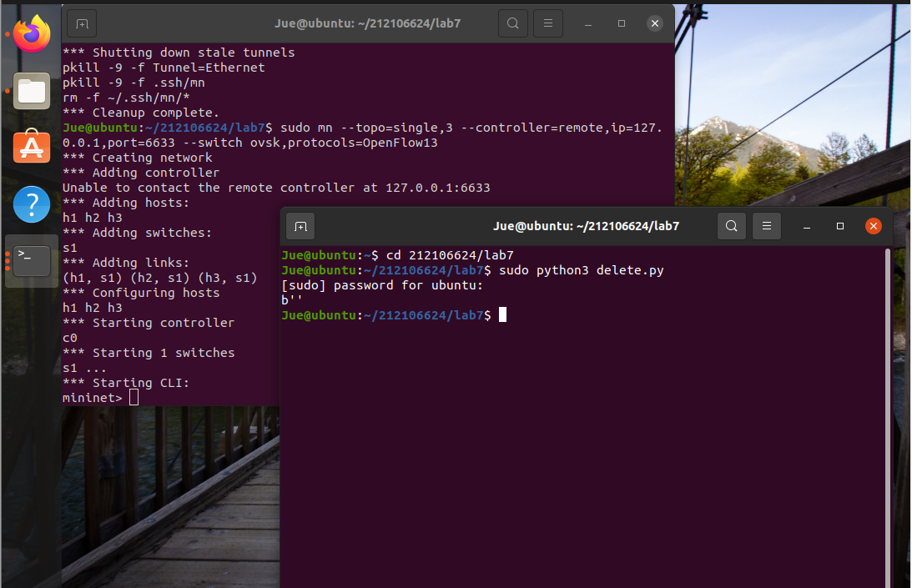Click the '*** Creating network' line
Image resolution: width=912 pixels, height=588 pixels.
[138, 158]
